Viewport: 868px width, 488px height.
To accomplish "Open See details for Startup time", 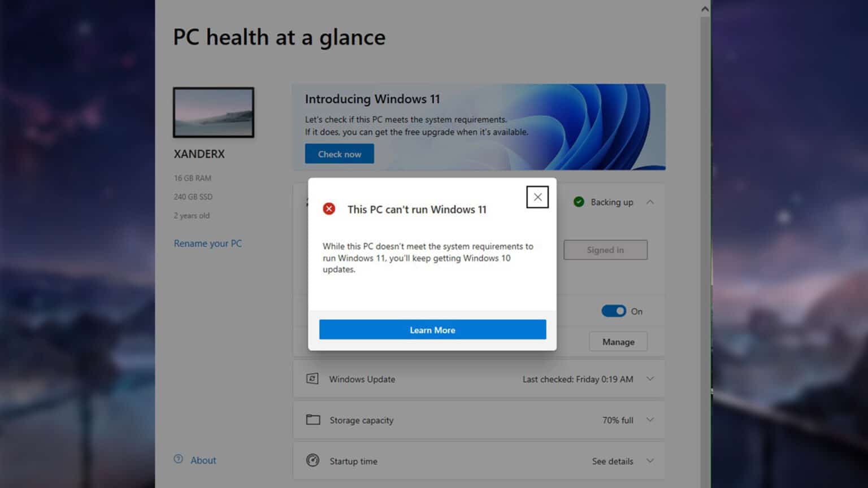I will coord(612,461).
